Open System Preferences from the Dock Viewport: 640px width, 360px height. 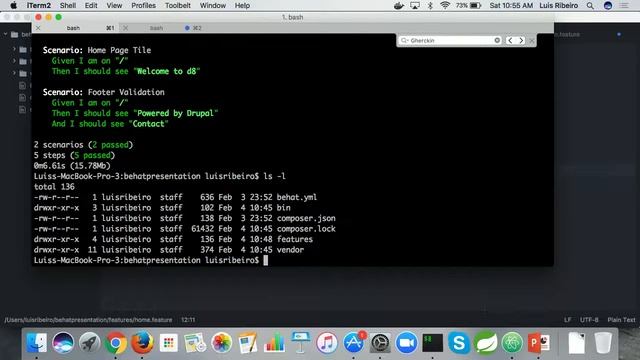pos(380,343)
